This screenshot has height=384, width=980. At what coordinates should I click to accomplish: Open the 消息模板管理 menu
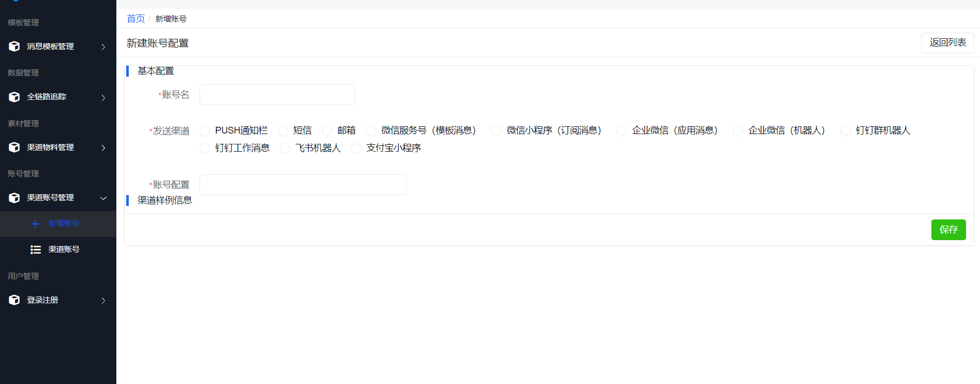[x=58, y=47]
